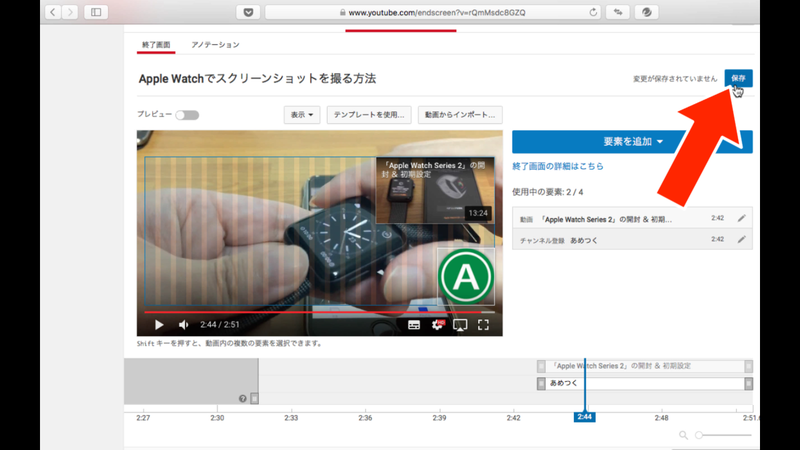800x450 pixels.
Task: Click the small handle beside timeline help icon
Action: coord(255,398)
